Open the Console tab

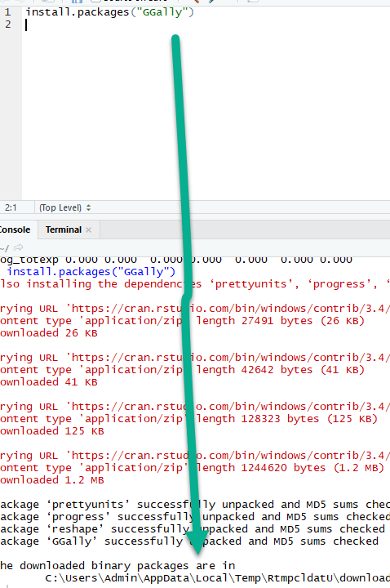pos(15,229)
